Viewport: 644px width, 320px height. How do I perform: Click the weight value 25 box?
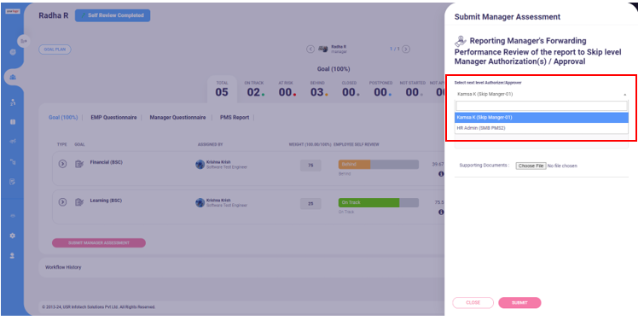click(310, 203)
